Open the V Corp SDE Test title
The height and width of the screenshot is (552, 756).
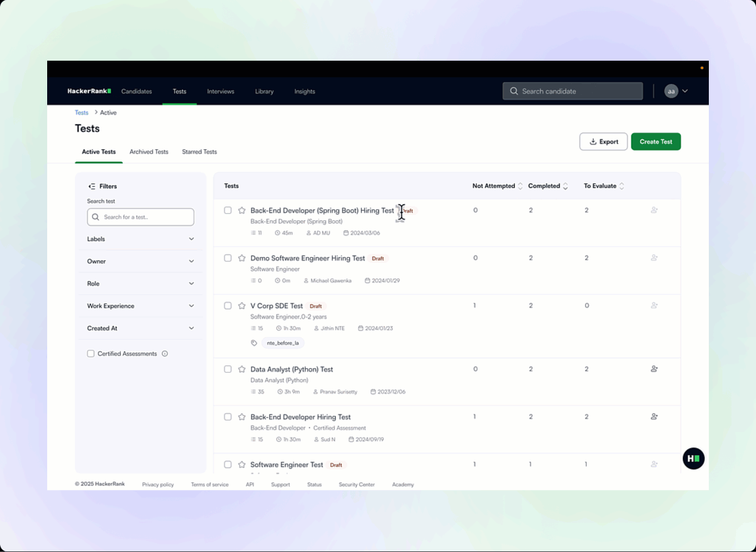click(x=277, y=306)
